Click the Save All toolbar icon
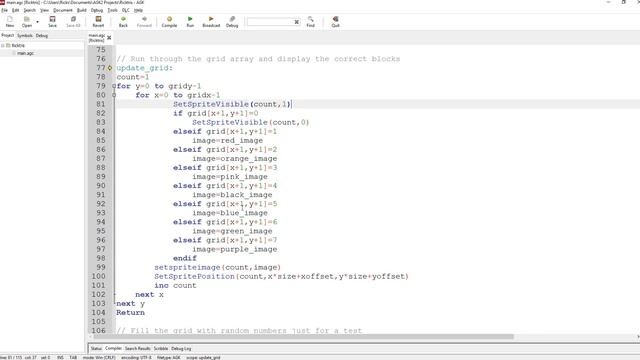This screenshot has width=640, height=360. coord(73,21)
